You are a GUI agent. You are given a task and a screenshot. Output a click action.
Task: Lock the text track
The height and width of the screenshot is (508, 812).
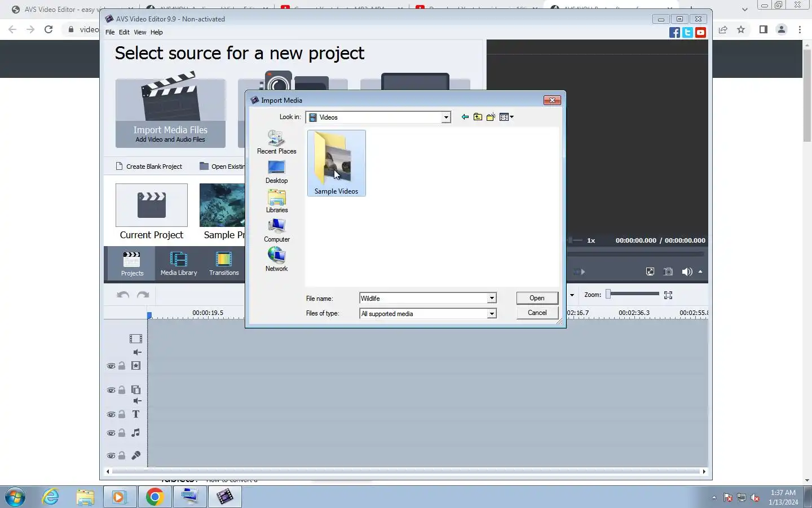pyautogui.click(x=122, y=414)
